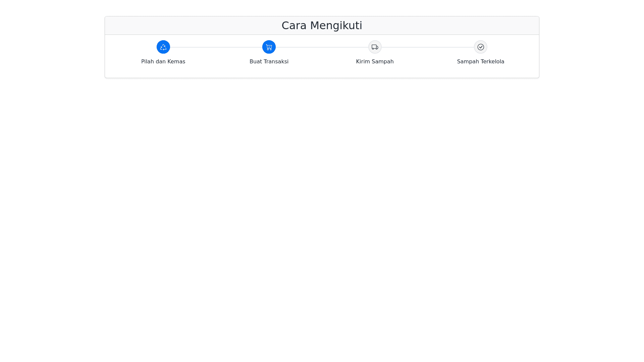Click the word "Mengikuti" in the heading
This screenshot has width=644, height=362.
point(336,25)
